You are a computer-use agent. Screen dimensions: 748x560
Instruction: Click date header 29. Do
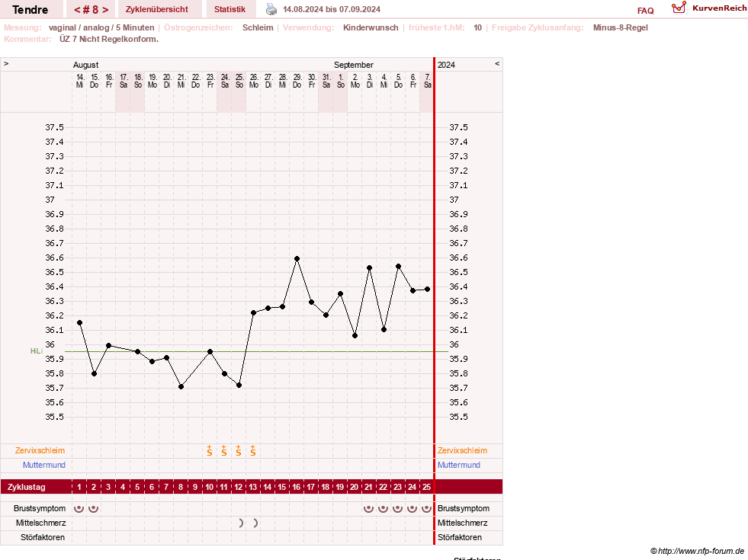(297, 81)
